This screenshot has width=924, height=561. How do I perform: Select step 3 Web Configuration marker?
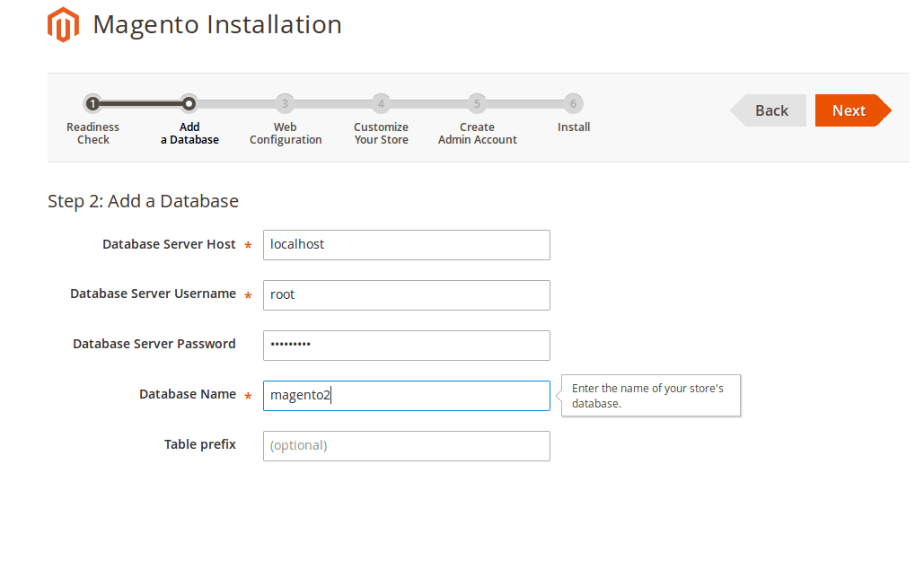(x=285, y=104)
